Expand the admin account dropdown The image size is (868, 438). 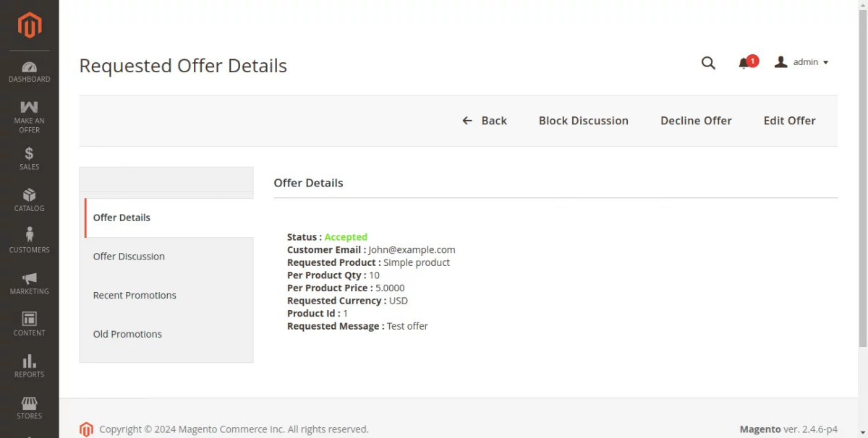(802, 62)
